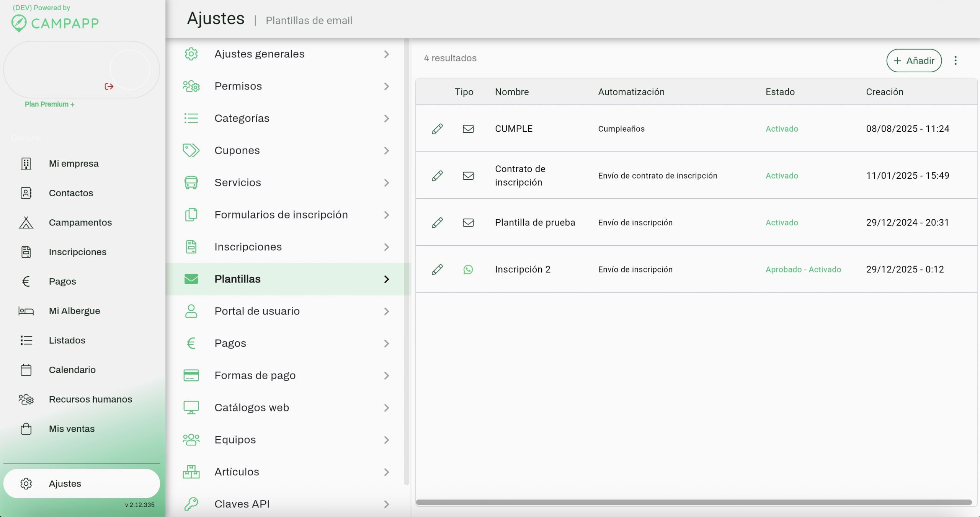Screen dimensions: 980x517
Task: Click the Campamentos tent icon
Action: 26,223
